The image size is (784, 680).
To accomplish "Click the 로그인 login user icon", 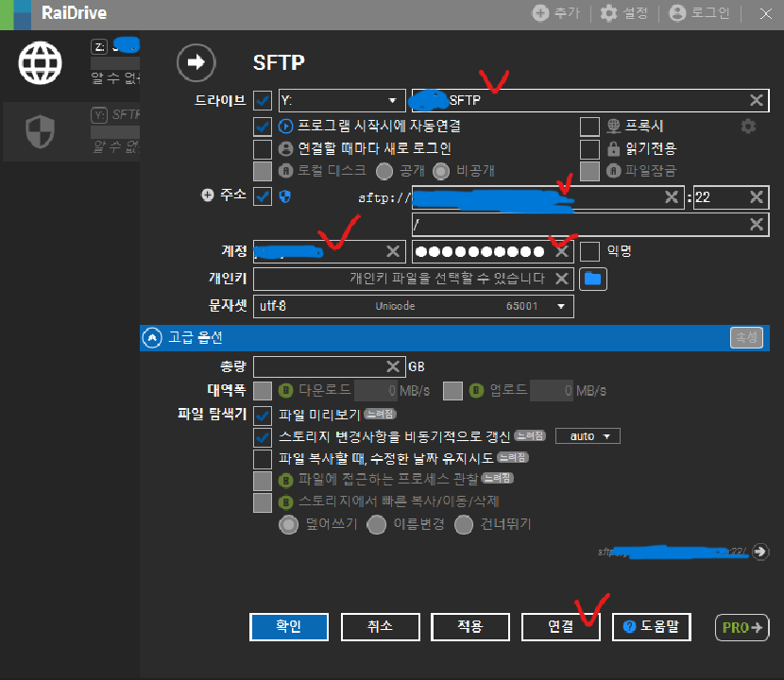I will (x=677, y=13).
